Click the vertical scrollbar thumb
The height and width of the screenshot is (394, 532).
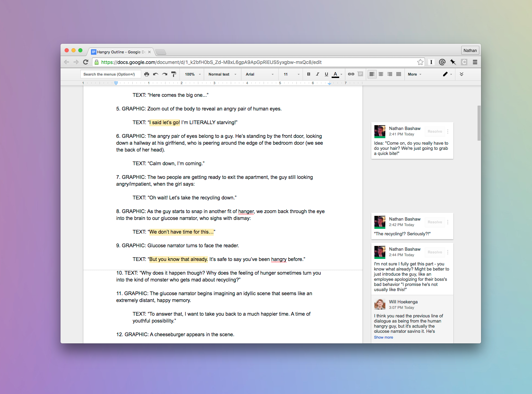point(479,123)
